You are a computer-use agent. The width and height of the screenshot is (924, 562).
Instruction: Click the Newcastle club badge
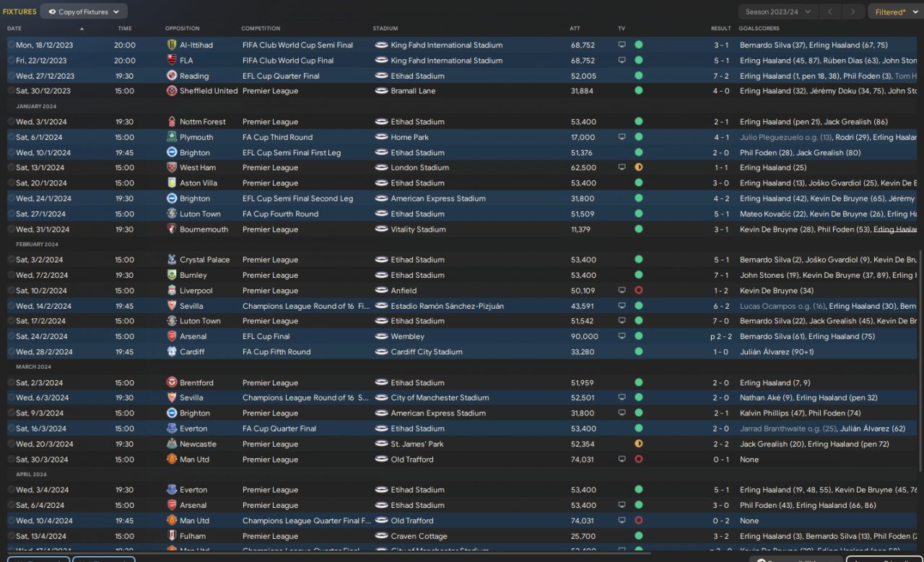tap(172, 444)
